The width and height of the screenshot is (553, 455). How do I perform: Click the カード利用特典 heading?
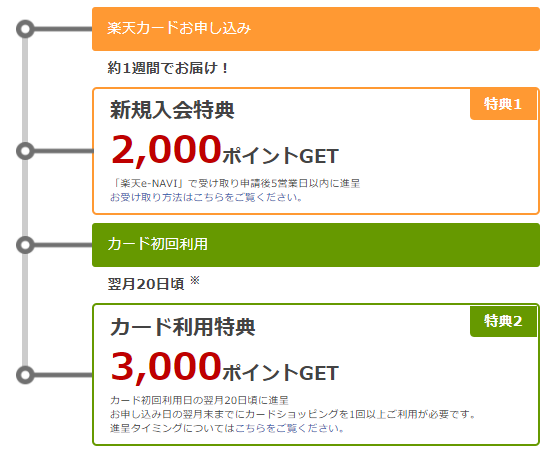[182, 327]
